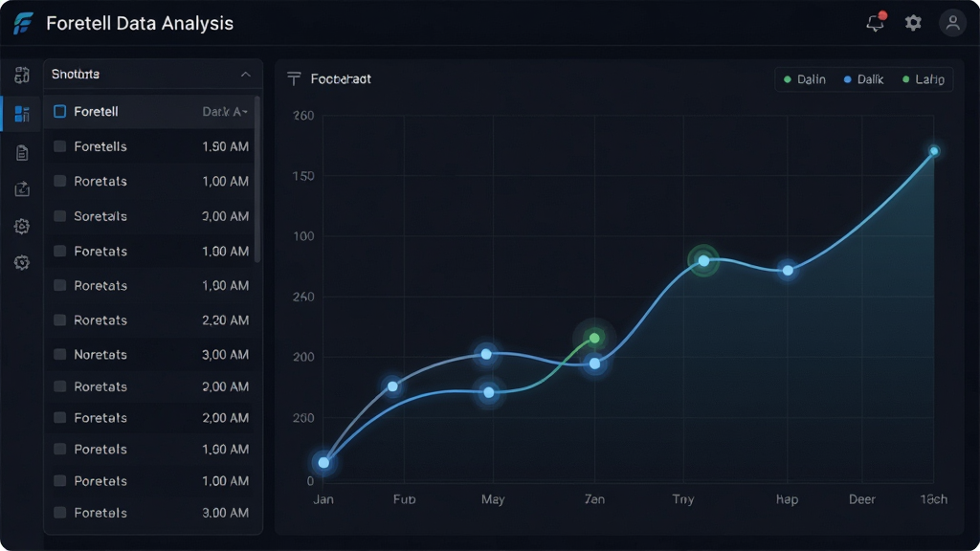Toggle the Dalik legend series

point(864,79)
